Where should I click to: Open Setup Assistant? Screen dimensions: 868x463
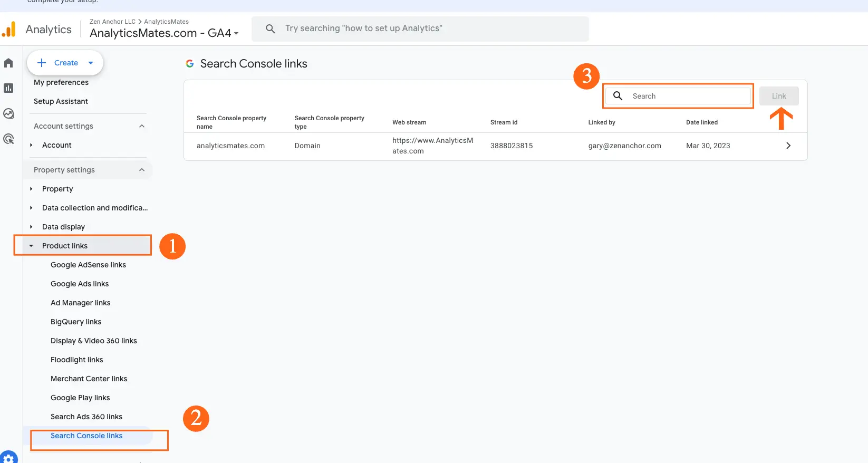(61, 101)
